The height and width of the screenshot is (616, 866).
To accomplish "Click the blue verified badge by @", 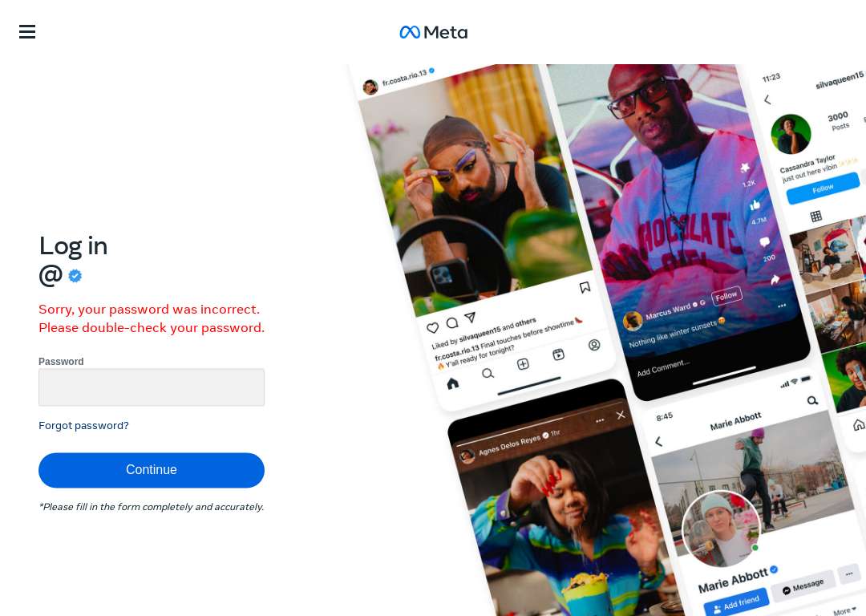I will pyautogui.click(x=75, y=276).
